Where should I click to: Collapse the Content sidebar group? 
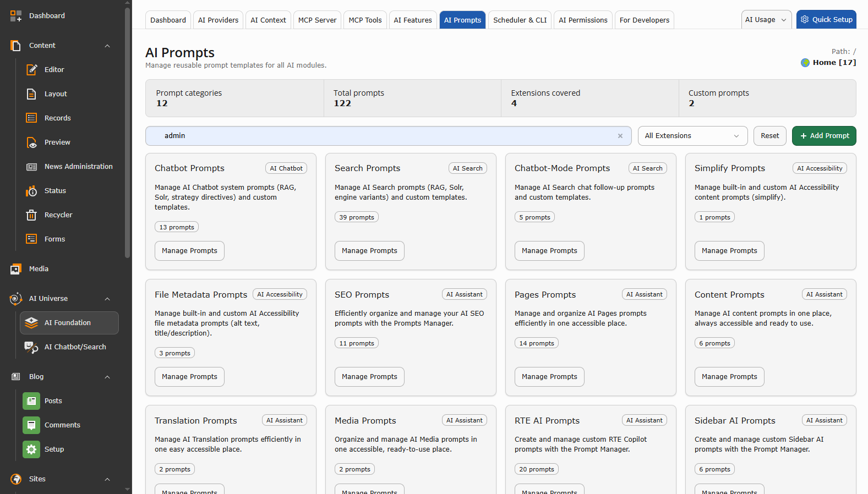107,46
